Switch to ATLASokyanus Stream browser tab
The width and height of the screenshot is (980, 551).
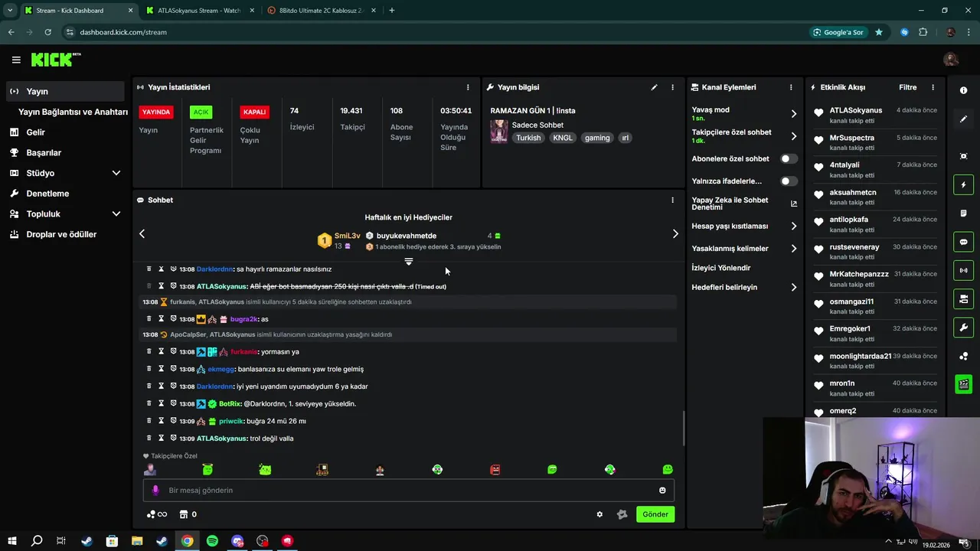tap(198, 11)
